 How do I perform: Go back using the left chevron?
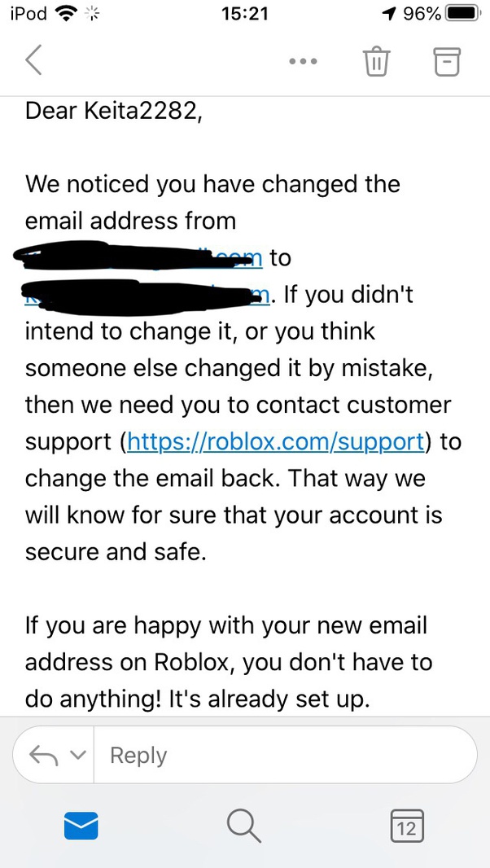33,59
